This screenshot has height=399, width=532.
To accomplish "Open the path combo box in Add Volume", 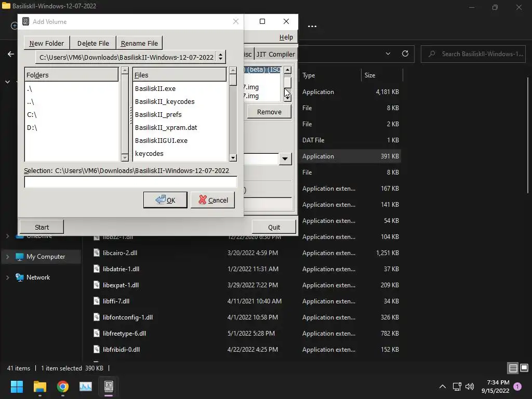I will pyautogui.click(x=130, y=57).
